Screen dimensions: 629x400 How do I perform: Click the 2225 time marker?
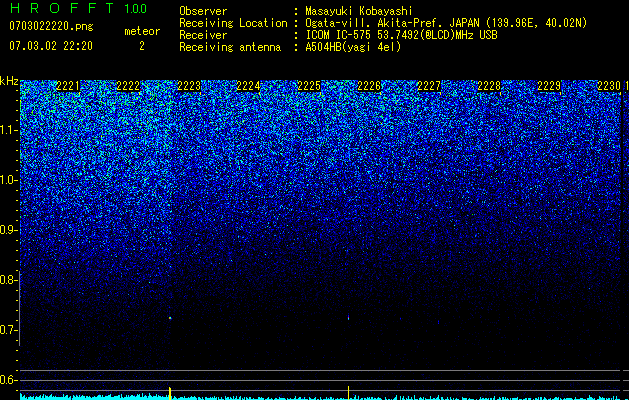point(309,86)
